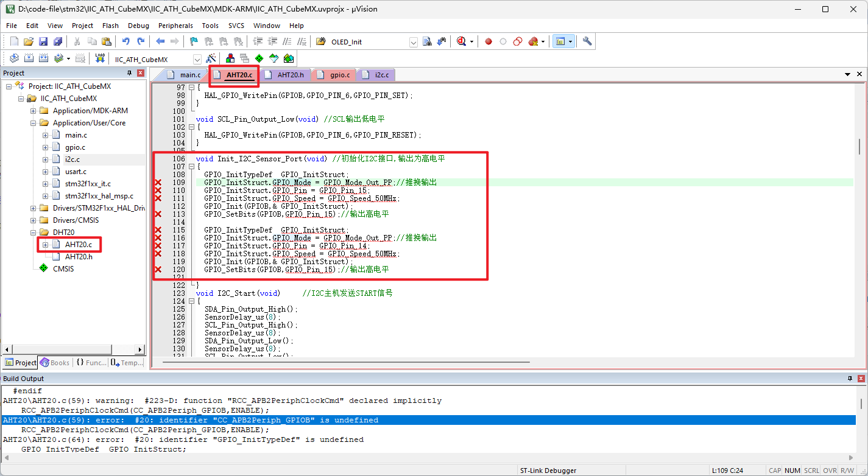Collapse the Application/User/Core folder

[x=34, y=123]
